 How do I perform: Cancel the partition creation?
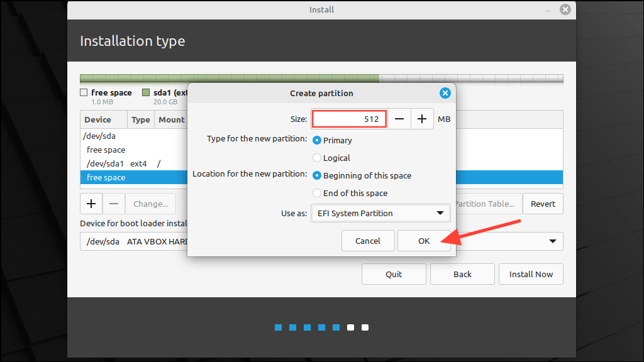pyautogui.click(x=368, y=241)
